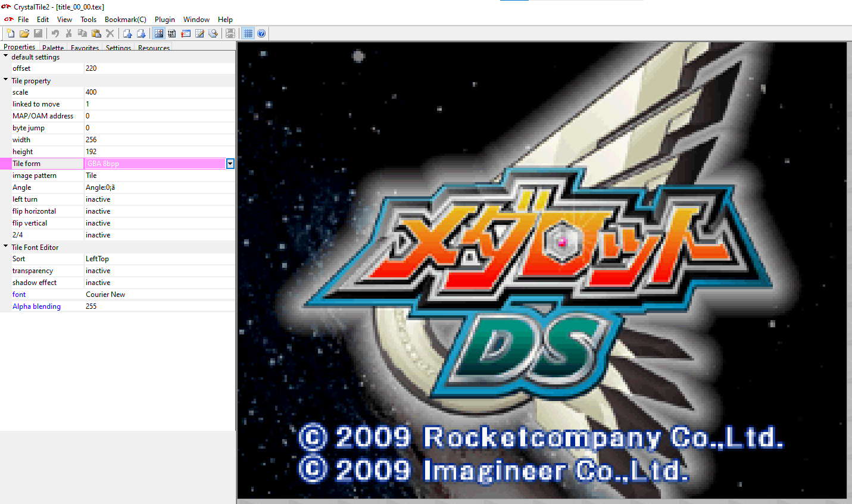Delete the selection with the X icon
Screen dimensions: 852x504
click(x=110, y=33)
